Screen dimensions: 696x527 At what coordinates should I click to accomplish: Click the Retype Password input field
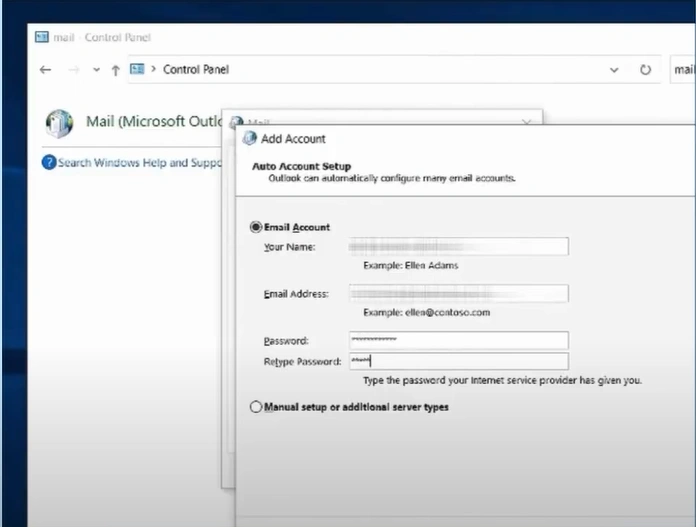click(459, 361)
